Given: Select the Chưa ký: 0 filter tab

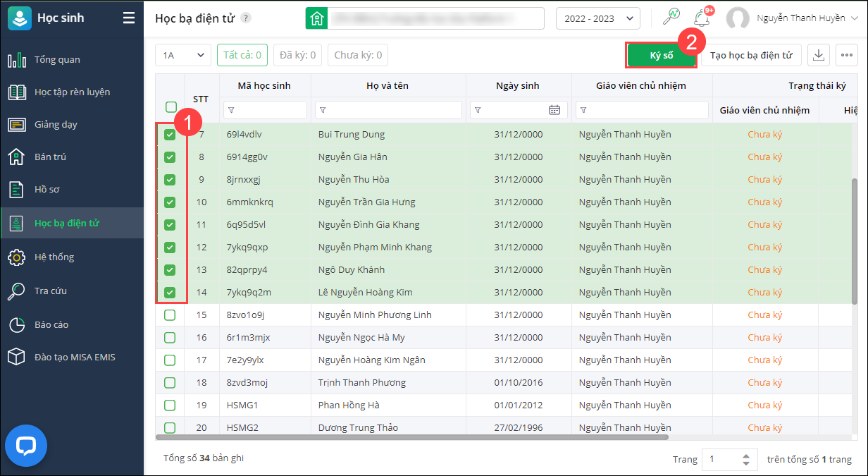Looking at the screenshot, I should point(358,55).
